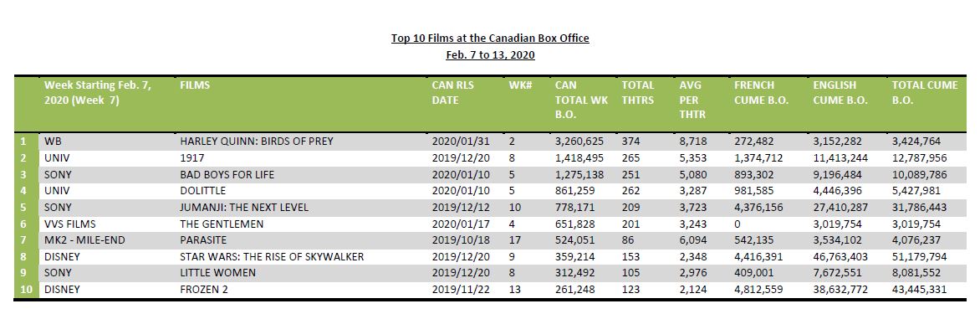Select the AVG PER THTR header cell
Viewport: 980px width, 314px height.
(692, 100)
